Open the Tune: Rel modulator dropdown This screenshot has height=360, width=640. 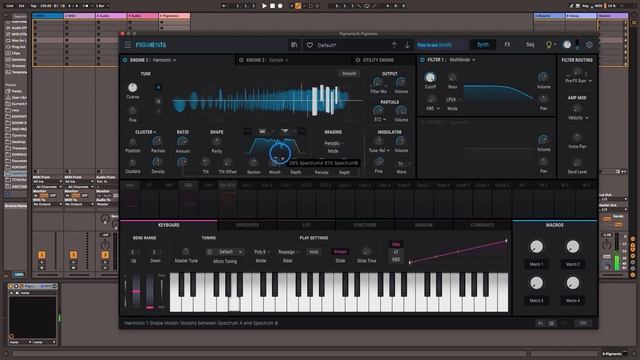click(x=379, y=151)
